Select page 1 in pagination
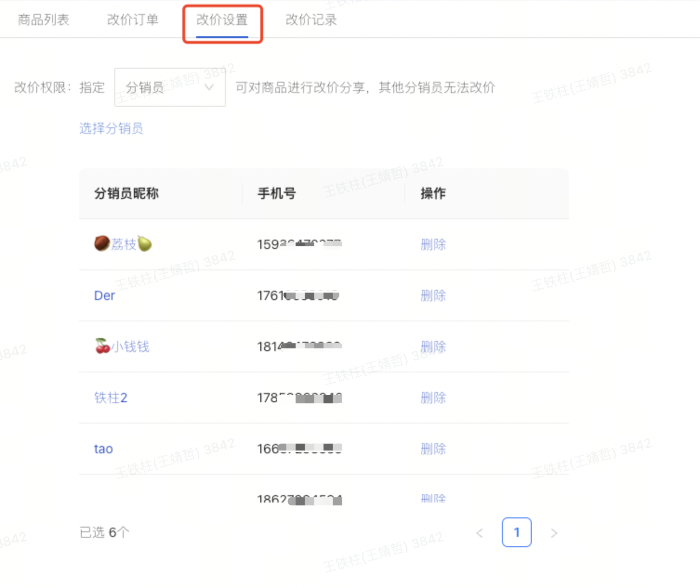Image resolution: width=700 pixels, height=588 pixels. point(516,532)
